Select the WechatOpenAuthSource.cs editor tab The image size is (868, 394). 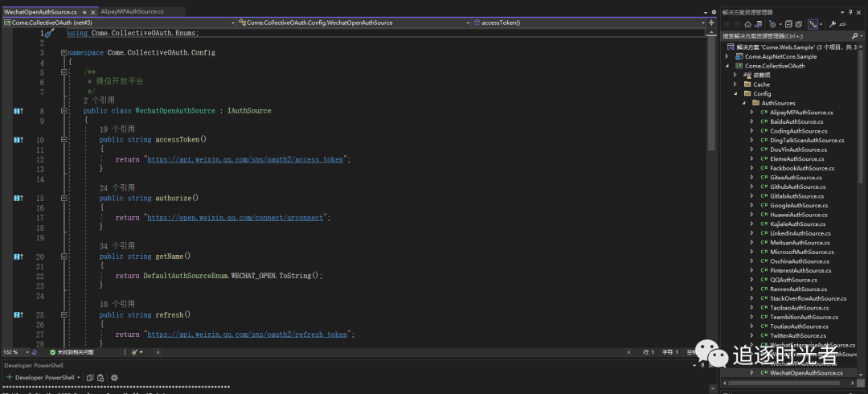click(40, 12)
